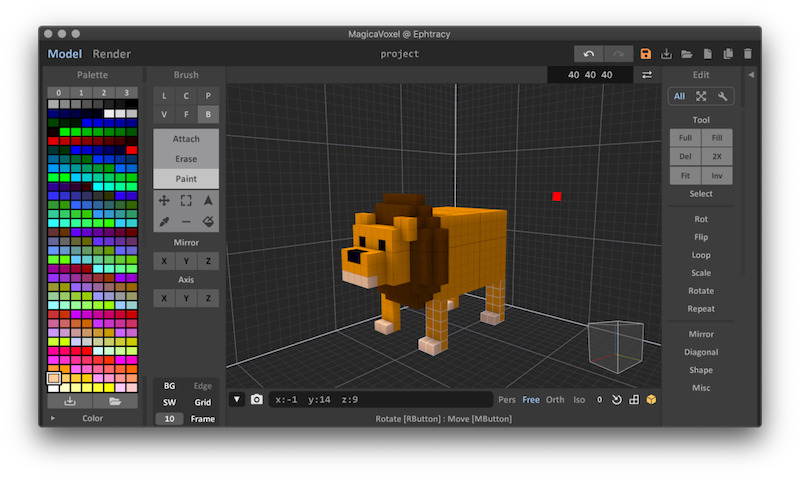Screen dimensions: 800x478
Task: Open palette file with folder icon
Action: 115,401
